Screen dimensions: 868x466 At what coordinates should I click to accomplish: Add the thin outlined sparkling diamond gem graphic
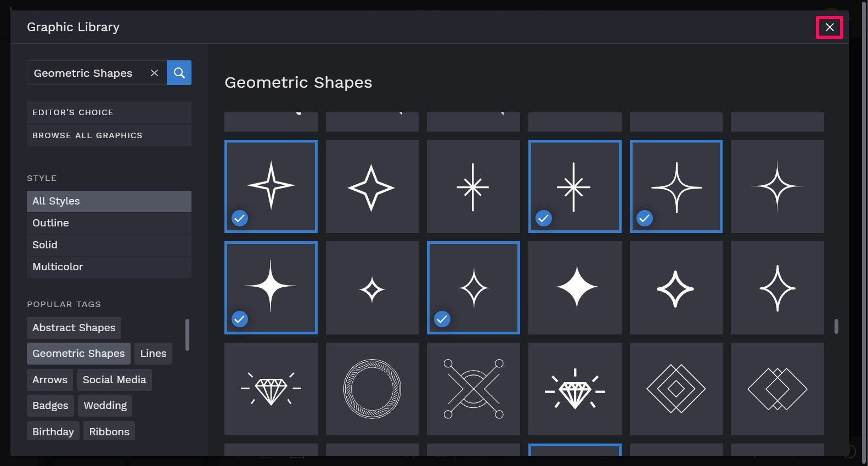tap(271, 389)
